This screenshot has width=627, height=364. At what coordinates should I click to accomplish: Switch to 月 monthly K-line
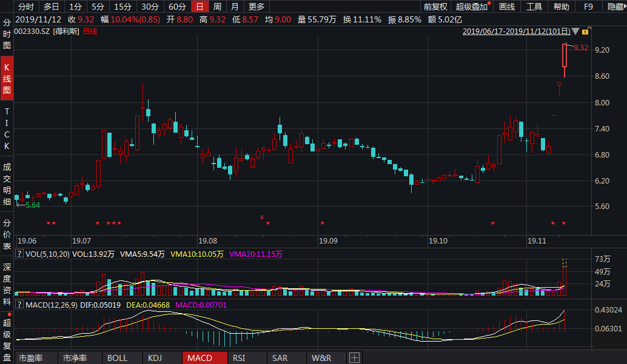[235, 7]
